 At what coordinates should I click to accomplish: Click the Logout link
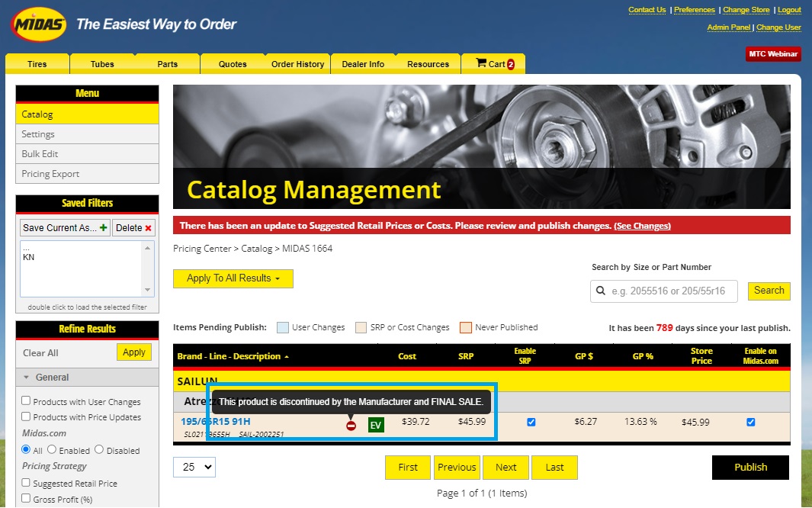[x=789, y=10]
